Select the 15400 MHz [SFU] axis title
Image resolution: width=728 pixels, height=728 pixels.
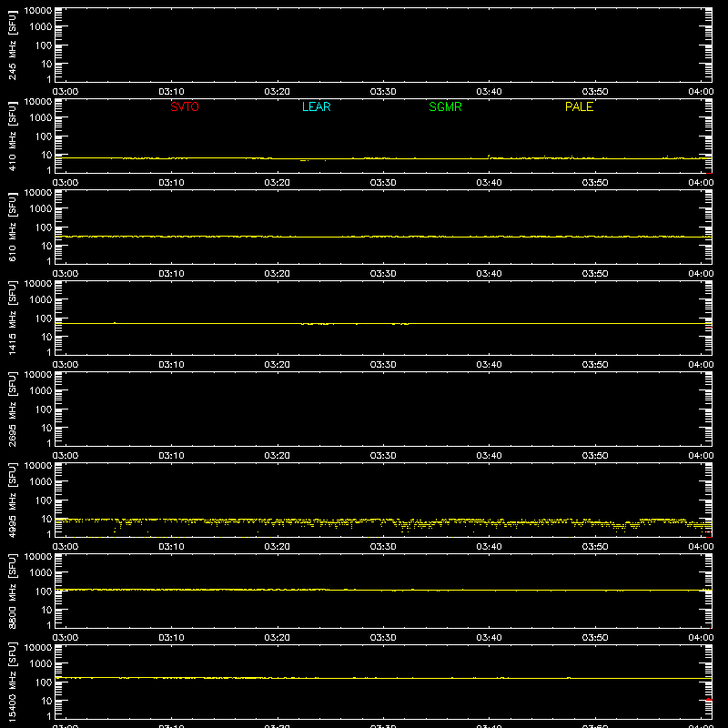pos(13,682)
